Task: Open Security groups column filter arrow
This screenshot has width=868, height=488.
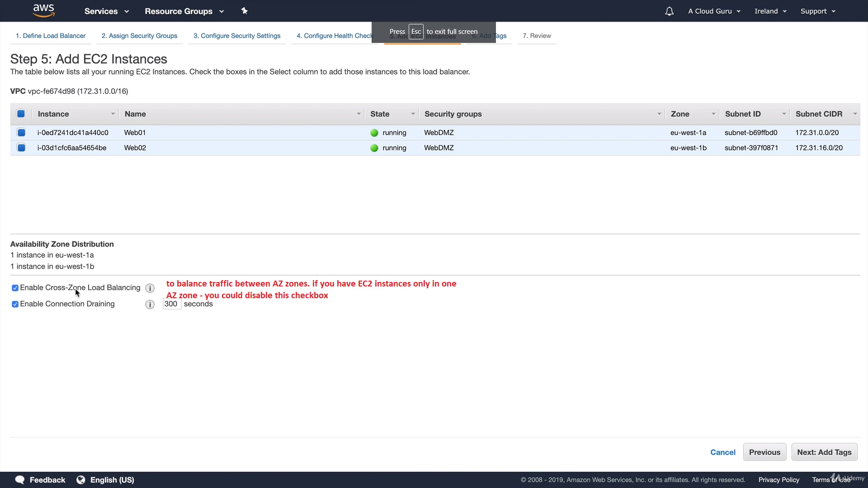Action: coord(659,114)
